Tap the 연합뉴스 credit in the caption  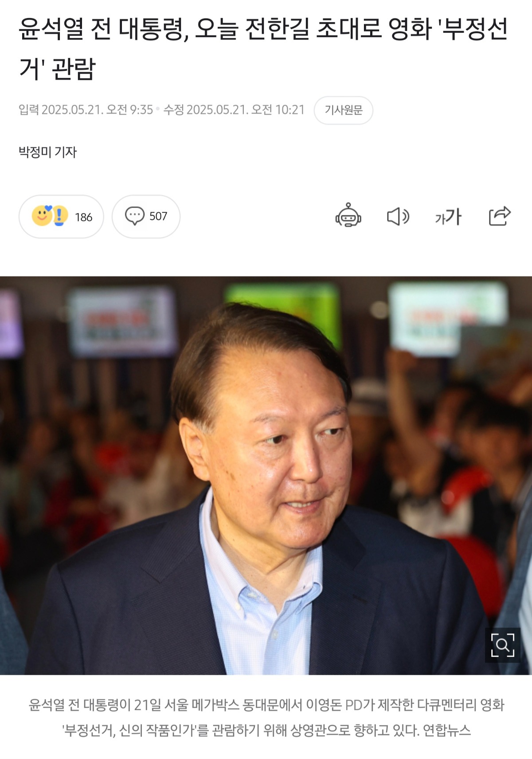[446, 730]
